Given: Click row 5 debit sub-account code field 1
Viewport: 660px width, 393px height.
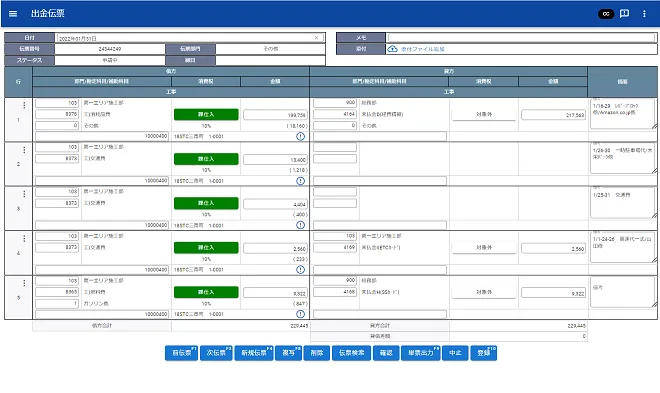Looking at the screenshot, I should coord(57,303).
